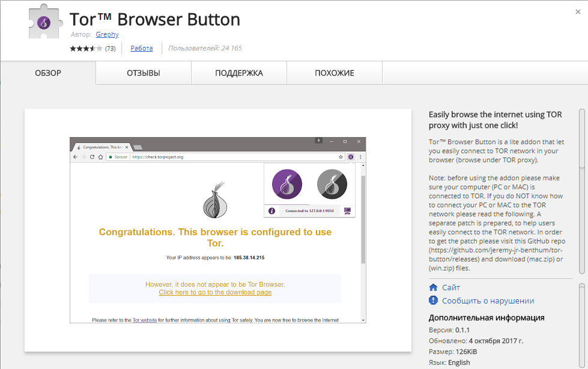Click the Дополнительная информация heading
This screenshot has width=588, height=369.
pos(486,317)
